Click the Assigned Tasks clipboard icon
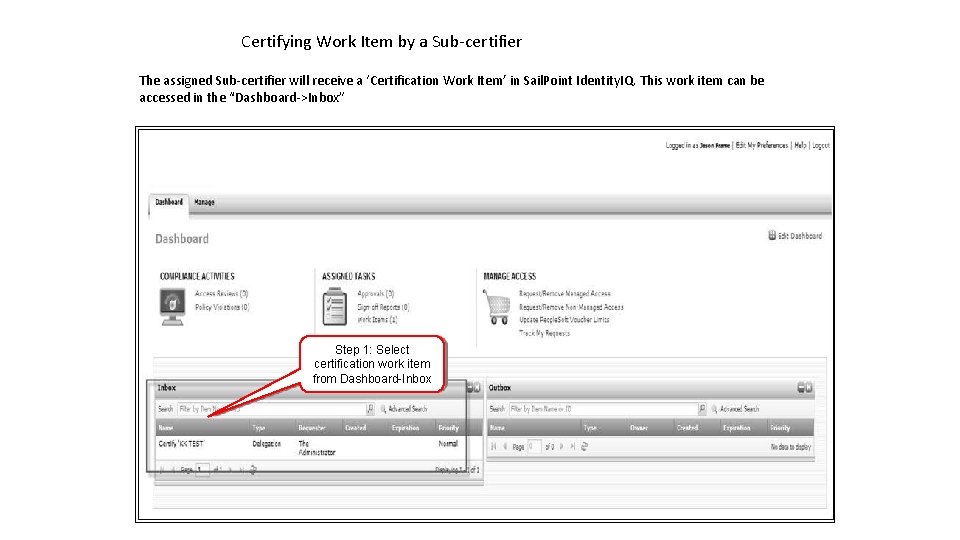Screen dimensions: 960x540 coord(334,306)
